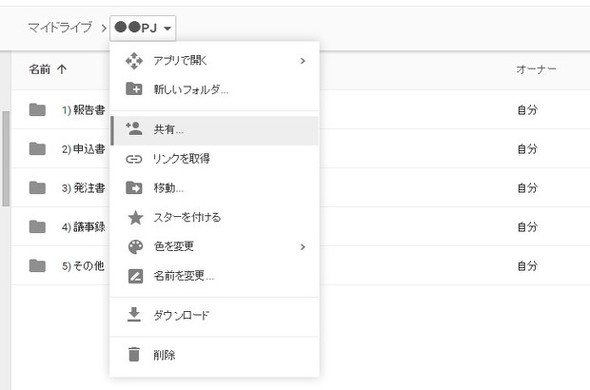
Task: Choose アプリで開く from the menu
Action: (x=214, y=61)
